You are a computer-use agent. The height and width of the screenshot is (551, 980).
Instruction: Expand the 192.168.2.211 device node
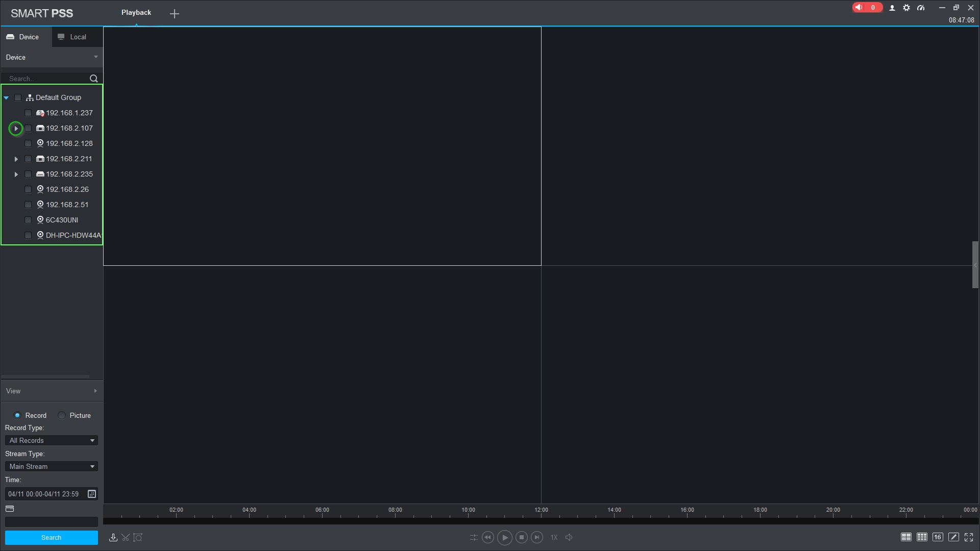[x=16, y=159]
